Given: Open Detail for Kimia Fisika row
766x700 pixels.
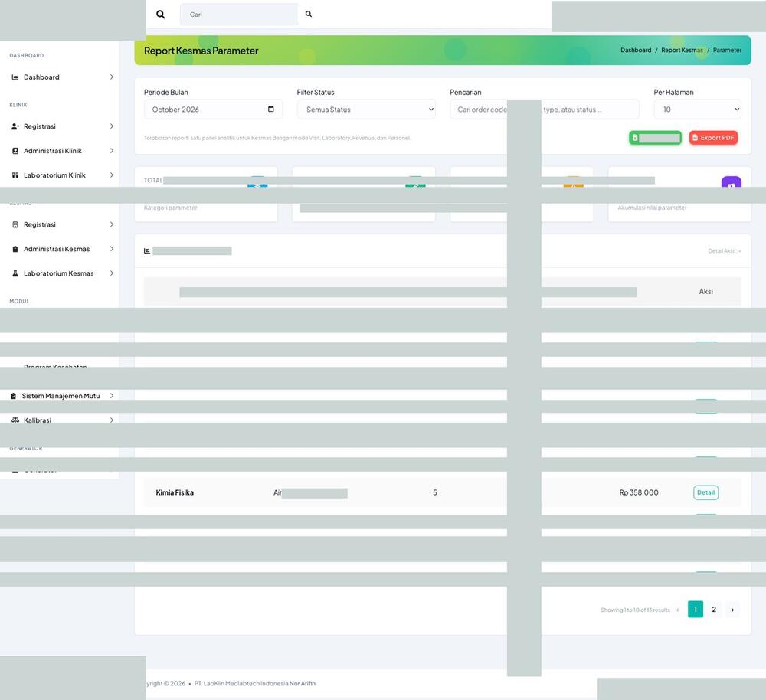Looking at the screenshot, I should [x=705, y=492].
